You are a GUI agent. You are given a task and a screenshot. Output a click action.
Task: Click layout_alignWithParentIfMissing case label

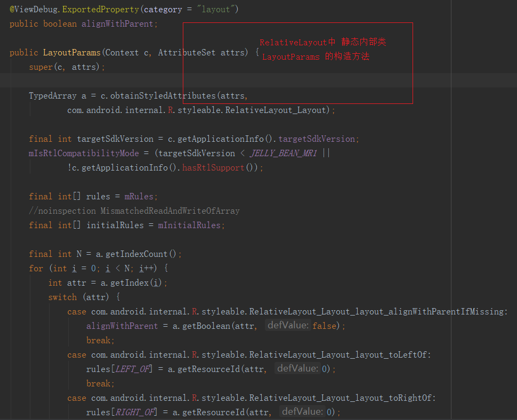pyautogui.click(x=287, y=312)
